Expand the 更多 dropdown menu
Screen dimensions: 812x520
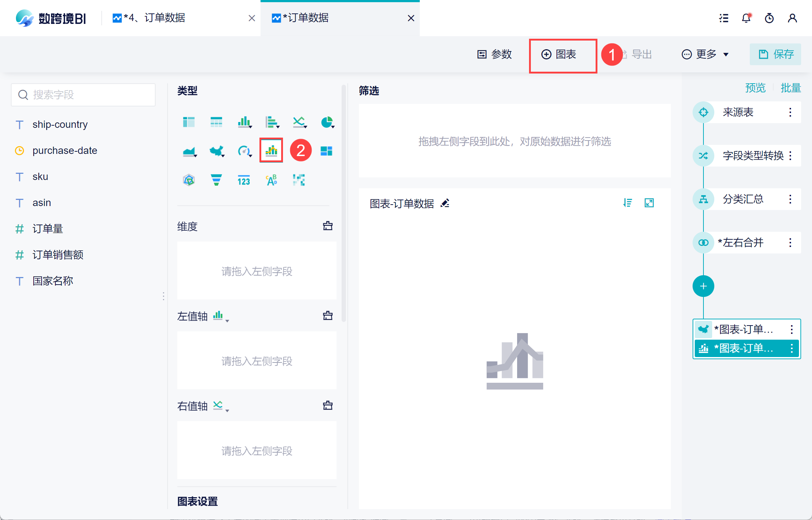point(705,54)
